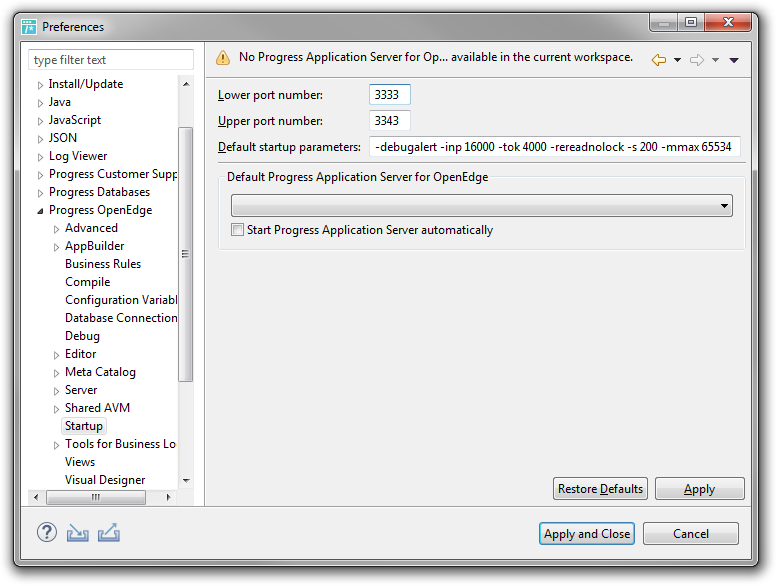Image resolution: width=777 pixels, height=586 pixels.
Task: Click the tree vertical scrollbar thumb
Action: pos(186,254)
